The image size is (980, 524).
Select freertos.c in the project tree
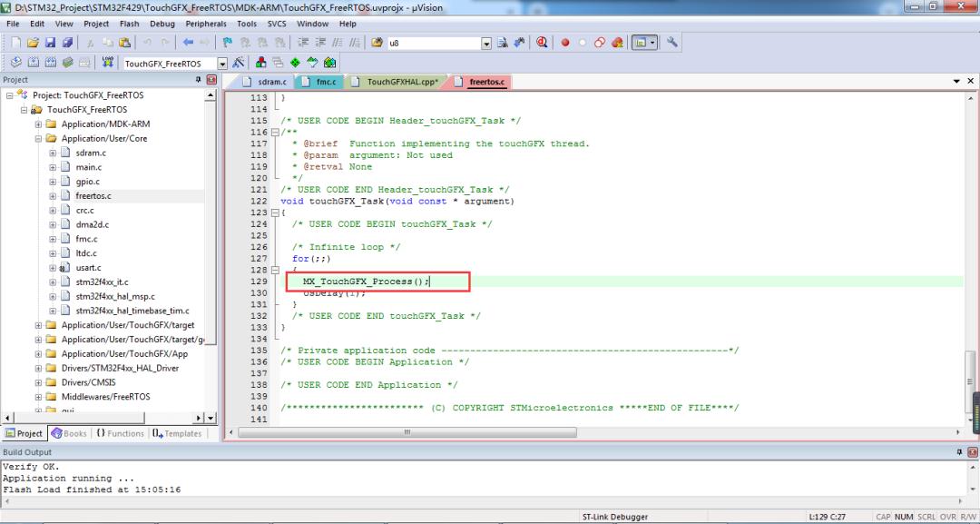point(93,196)
